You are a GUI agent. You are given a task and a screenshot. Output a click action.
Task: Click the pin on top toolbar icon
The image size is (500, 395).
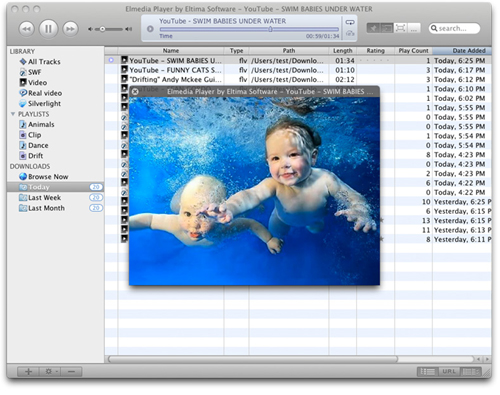pyautogui.click(x=373, y=28)
